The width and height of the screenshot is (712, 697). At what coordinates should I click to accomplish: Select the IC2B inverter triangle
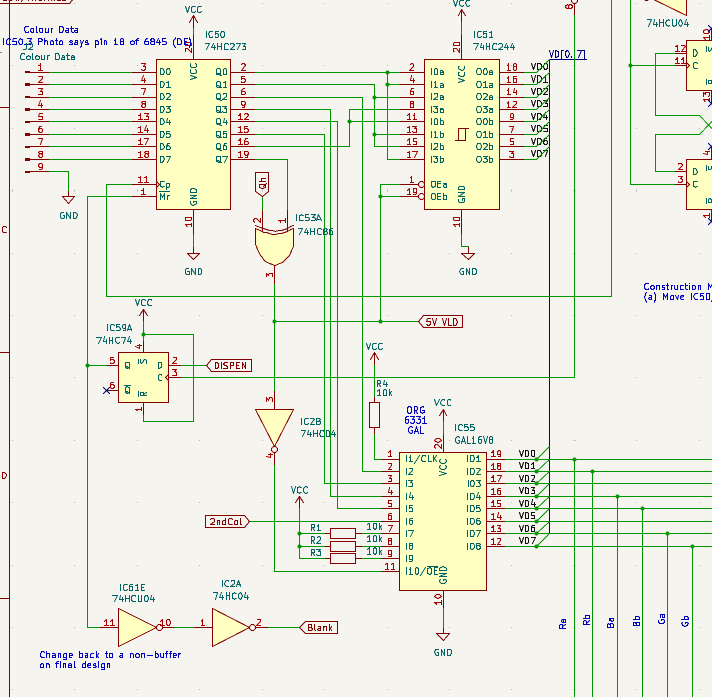click(274, 430)
